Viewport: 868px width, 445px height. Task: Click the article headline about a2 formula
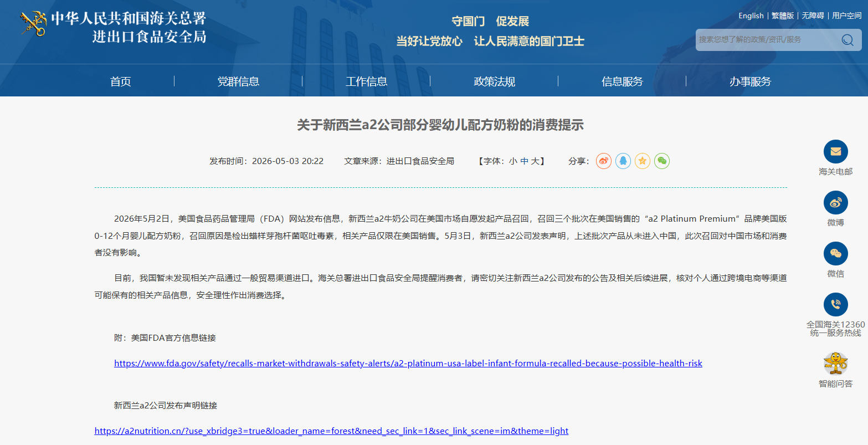coord(440,125)
